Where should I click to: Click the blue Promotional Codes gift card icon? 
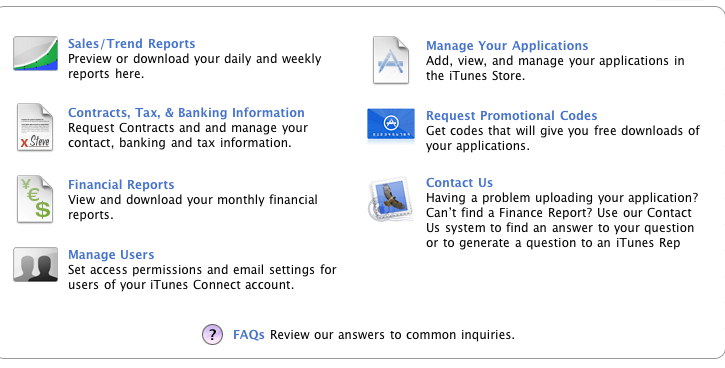coord(391,125)
